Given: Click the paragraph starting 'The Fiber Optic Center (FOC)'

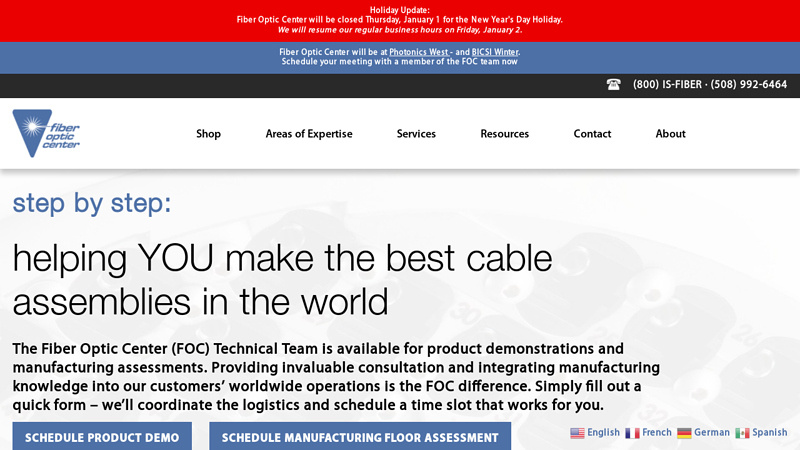Looking at the screenshot, I should click(x=336, y=377).
